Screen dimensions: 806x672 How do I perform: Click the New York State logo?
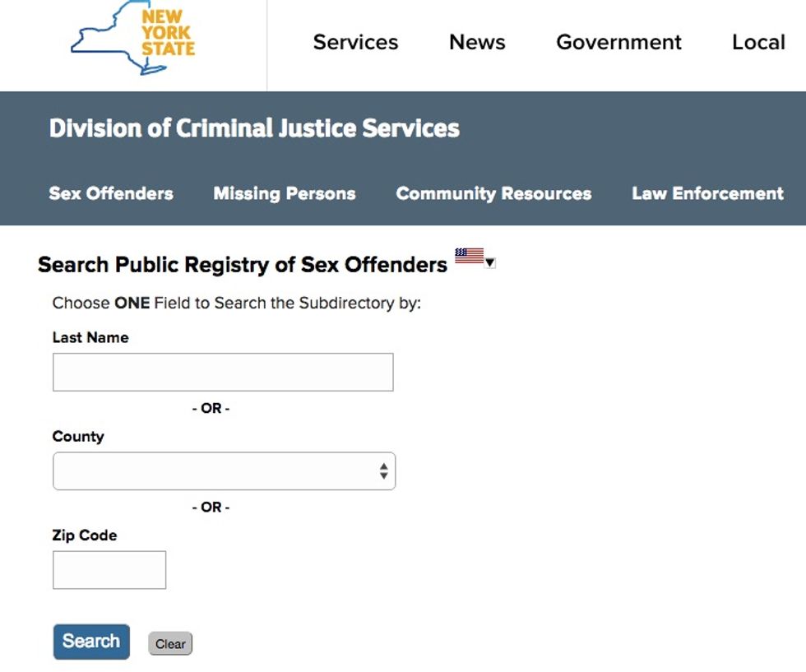tap(133, 39)
